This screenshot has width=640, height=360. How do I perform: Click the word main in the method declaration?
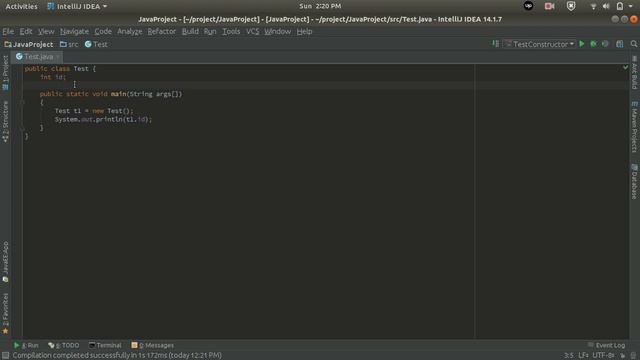[118, 94]
